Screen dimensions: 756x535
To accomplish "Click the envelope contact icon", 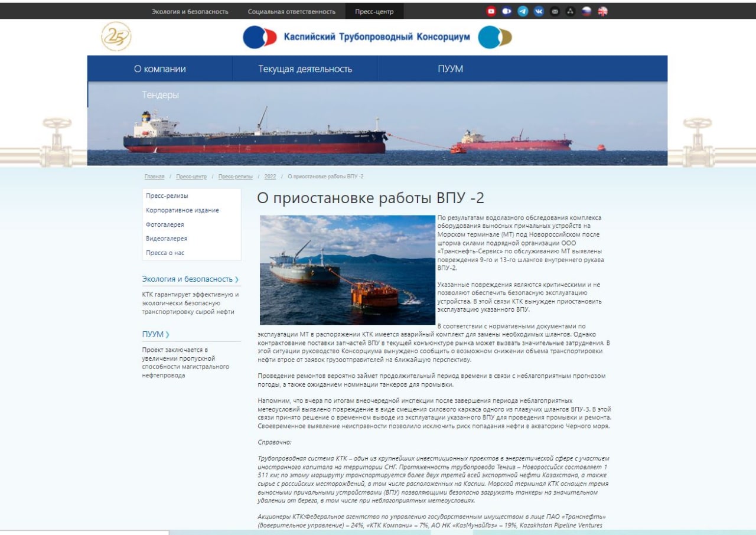I will point(555,11).
